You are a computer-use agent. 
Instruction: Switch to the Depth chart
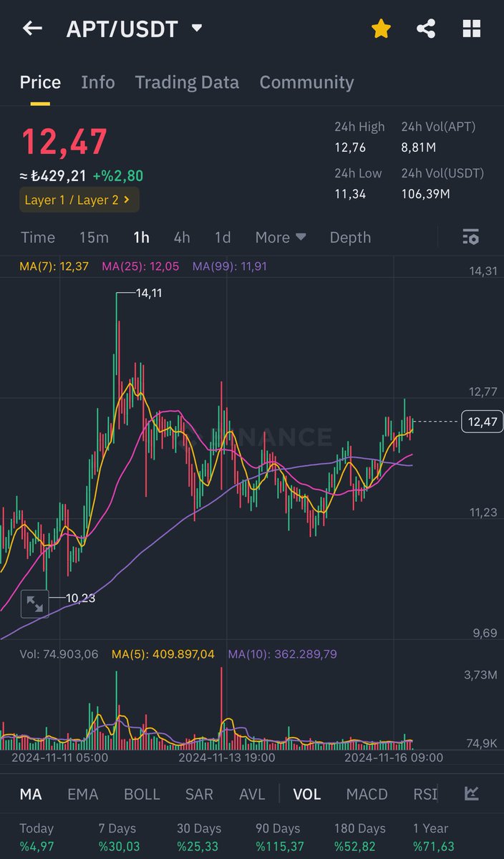(x=350, y=237)
